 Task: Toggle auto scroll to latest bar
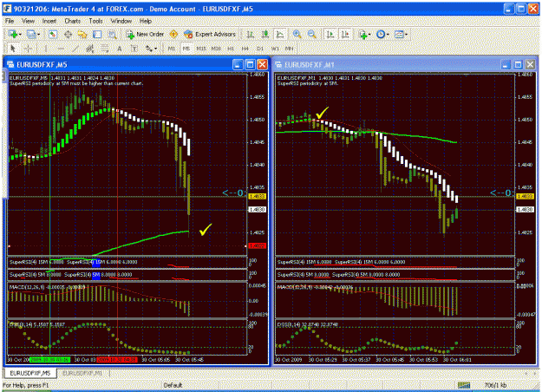pyautogui.click(x=330, y=34)
